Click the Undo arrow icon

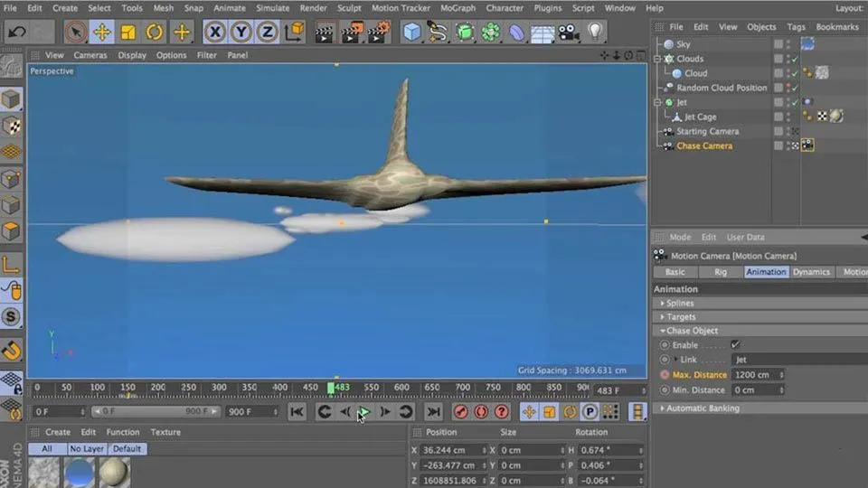coord(16,33)
